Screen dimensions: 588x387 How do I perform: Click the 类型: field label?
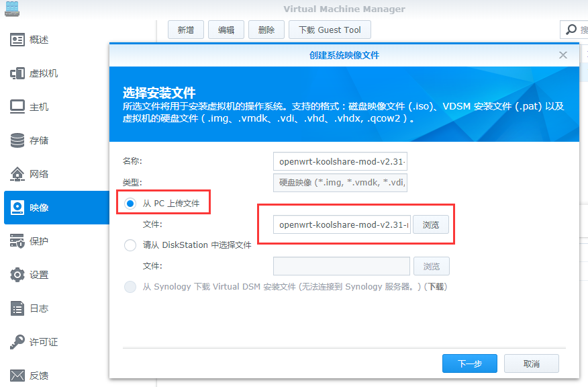(x=132, y=183)
